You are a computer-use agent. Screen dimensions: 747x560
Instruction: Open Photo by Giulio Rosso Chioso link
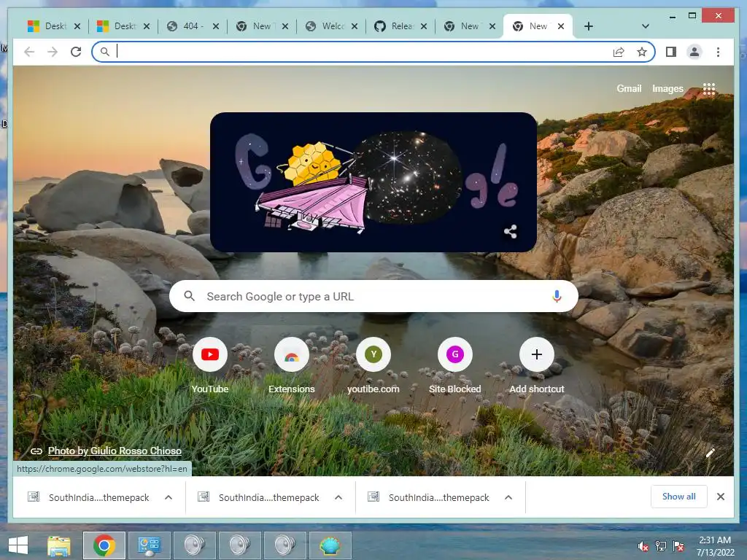click(115, 451)
